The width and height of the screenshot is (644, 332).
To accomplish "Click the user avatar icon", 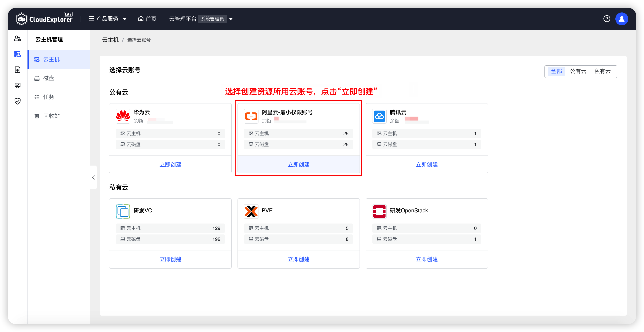I will 622,19.
